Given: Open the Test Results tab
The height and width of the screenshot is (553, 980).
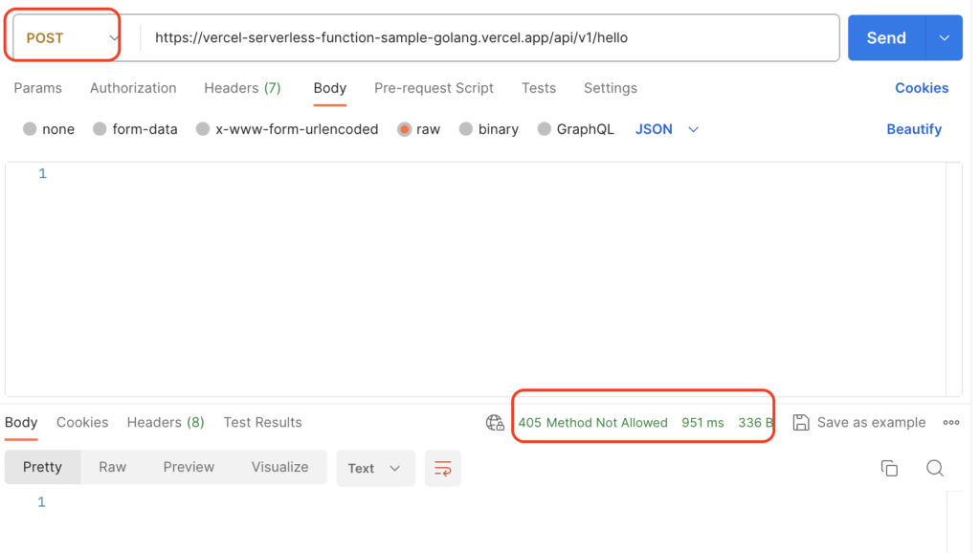Looking at the screenshot, I should 262,422.
